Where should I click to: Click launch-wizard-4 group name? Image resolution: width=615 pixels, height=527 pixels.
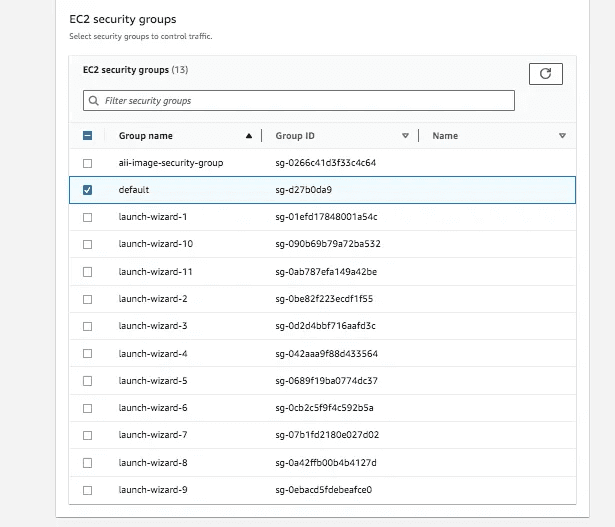153,354
